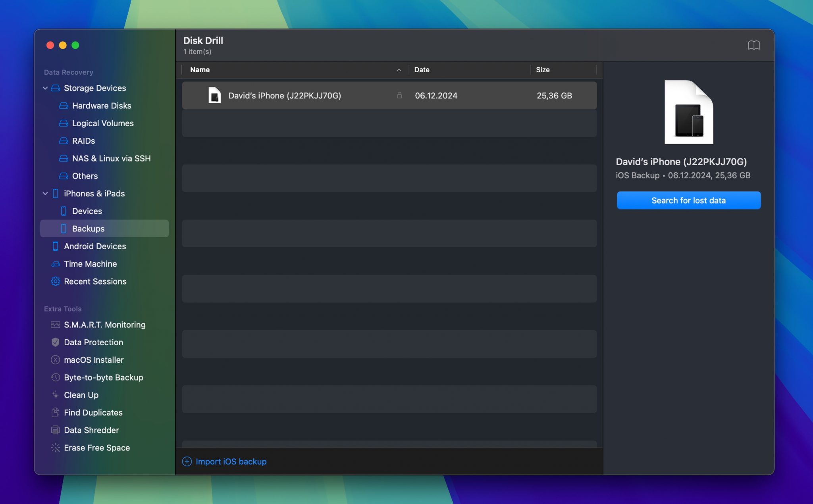Click the Erase Free Space icon

[x=55, y=448]
